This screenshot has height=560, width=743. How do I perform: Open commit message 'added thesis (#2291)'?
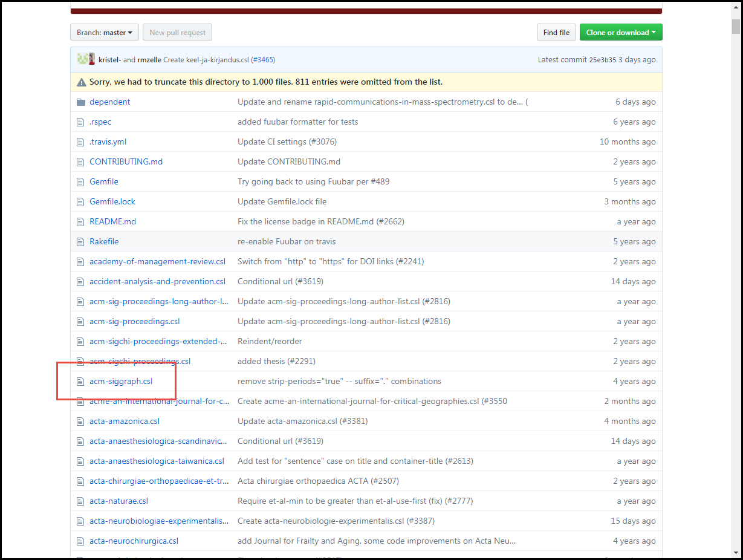tap(276, 361)
